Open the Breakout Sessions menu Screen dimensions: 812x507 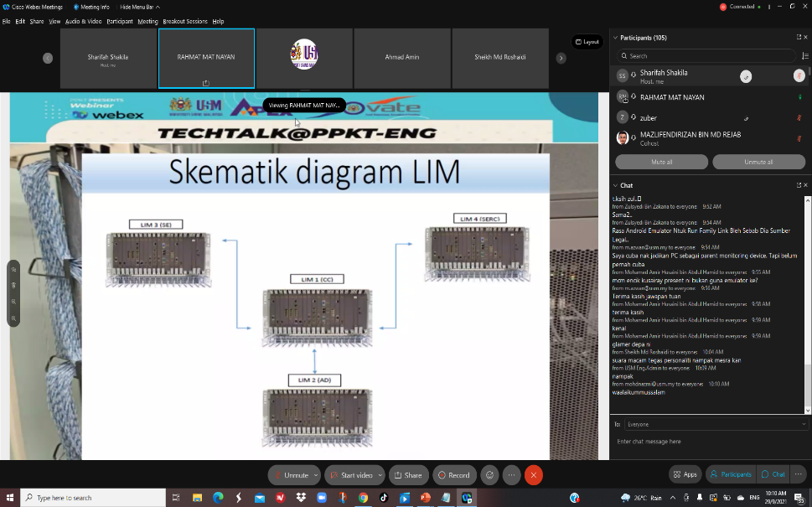pos(184,21)
